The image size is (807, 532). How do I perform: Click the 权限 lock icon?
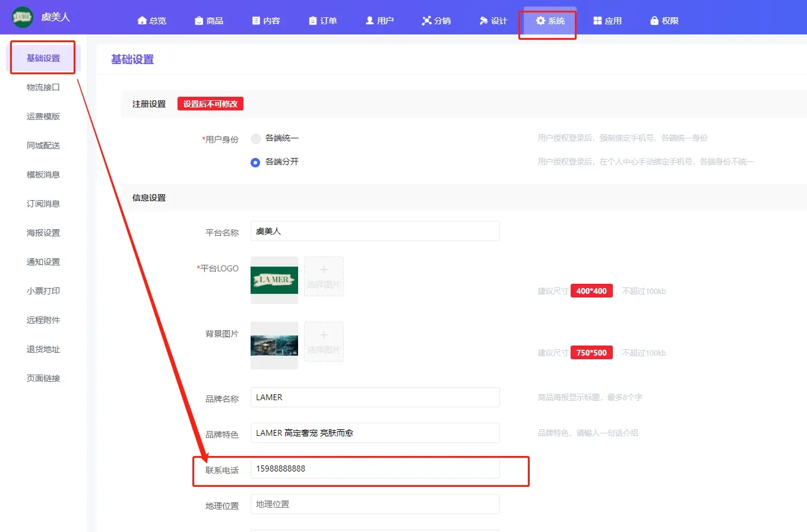tap(654, 21)
